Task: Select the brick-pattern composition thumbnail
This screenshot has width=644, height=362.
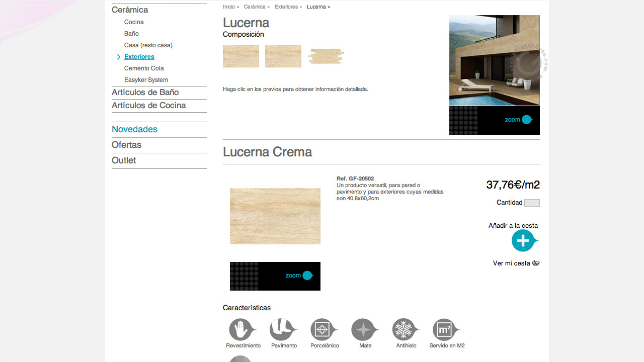Action: pos(326,56)
